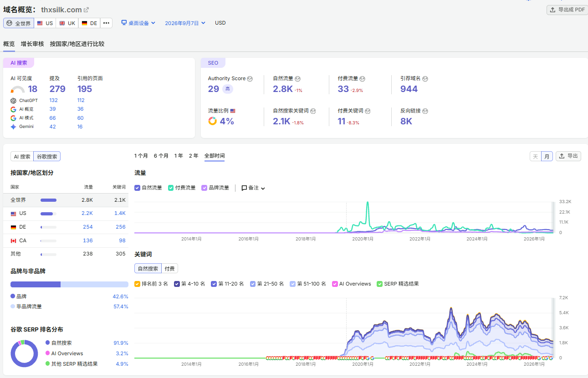Switch to AI 搜索 view
This screenshot has height=378, width=588.
[22, 156]
